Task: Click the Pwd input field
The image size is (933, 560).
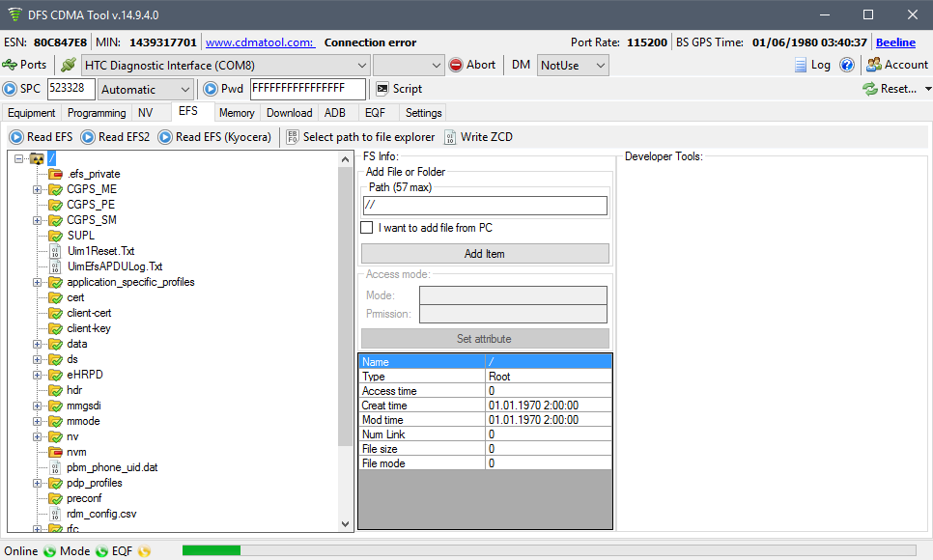Action: click(308, 89)
